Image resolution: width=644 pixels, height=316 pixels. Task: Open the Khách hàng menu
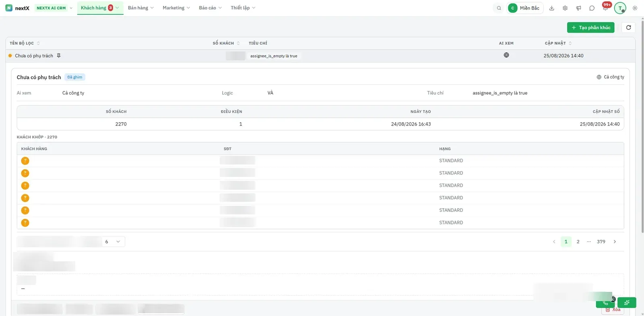(x=100, y=8)
